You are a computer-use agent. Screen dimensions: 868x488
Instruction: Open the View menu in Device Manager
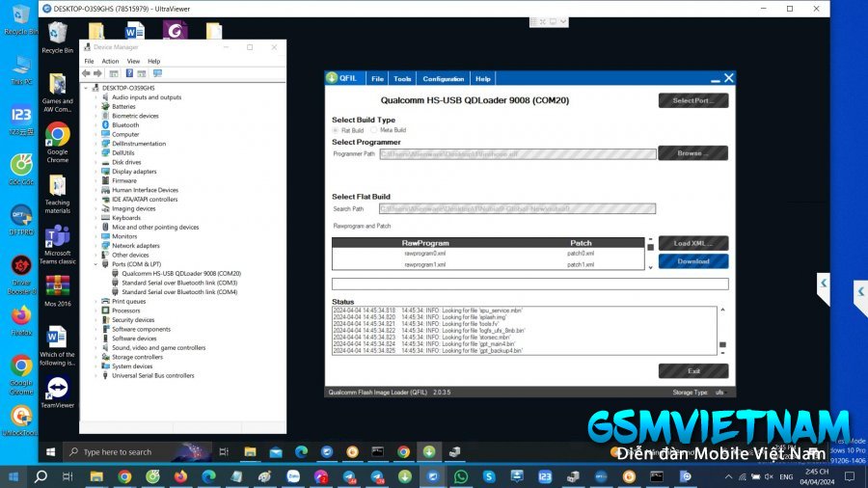click(133, 62)
